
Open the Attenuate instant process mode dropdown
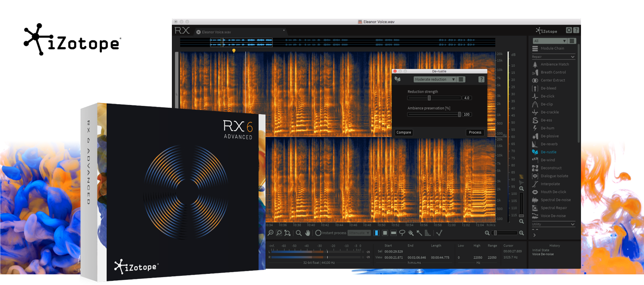359,233
